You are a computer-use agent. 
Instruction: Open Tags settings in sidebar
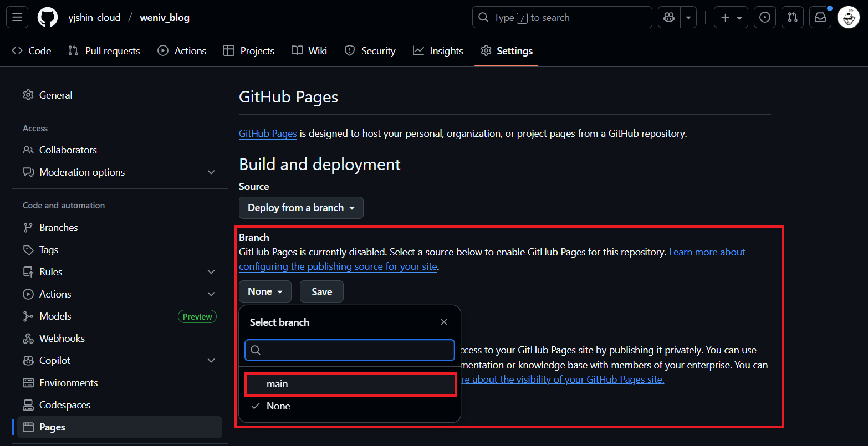click(x=120, y=250)
